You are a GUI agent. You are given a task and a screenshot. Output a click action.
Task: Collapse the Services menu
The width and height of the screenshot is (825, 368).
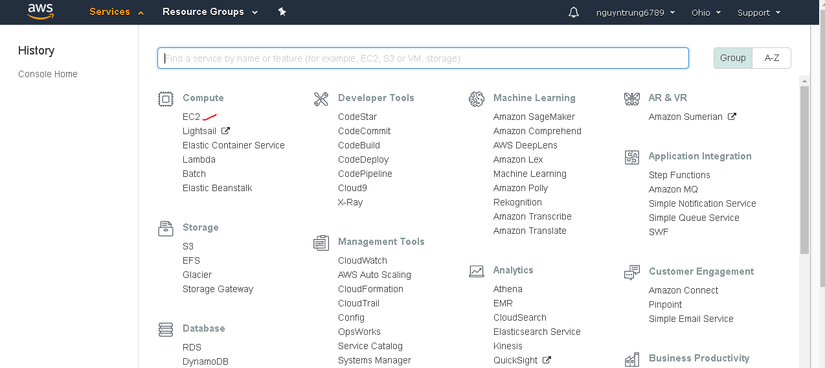tap(116, 12)
